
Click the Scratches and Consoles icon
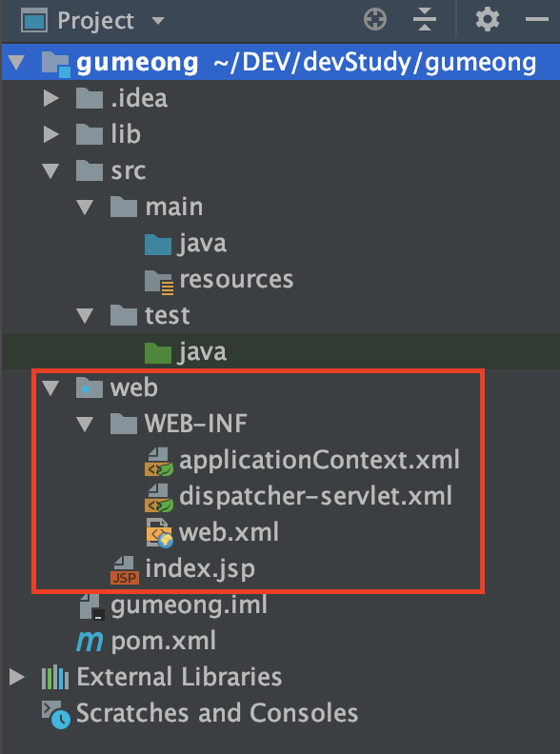coord(56,715)
